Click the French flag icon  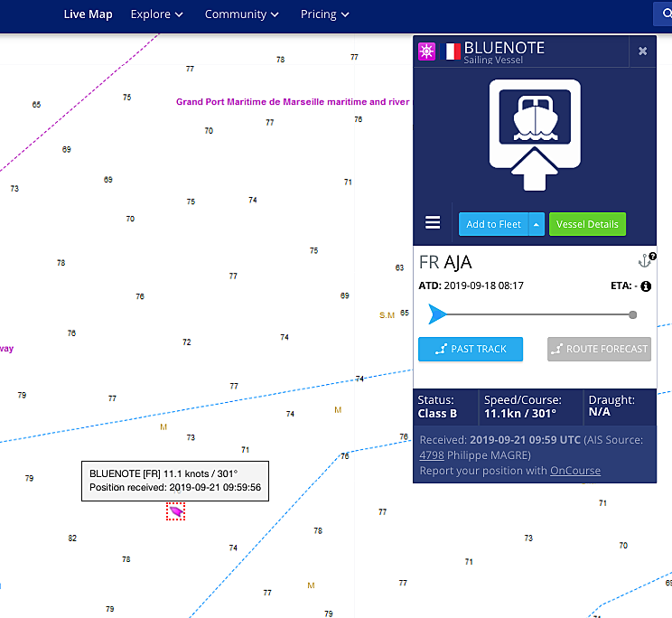coord(451,51)
